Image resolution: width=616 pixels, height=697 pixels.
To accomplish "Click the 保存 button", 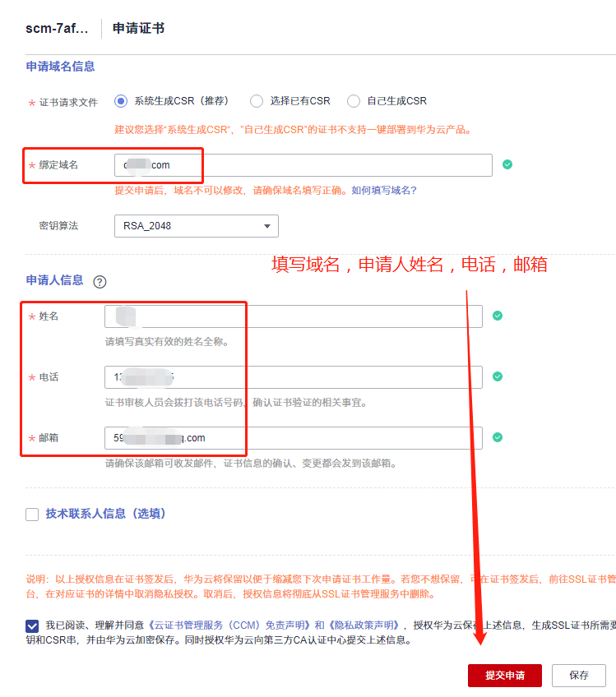I will pyautogui.click(x=579, y=676).
